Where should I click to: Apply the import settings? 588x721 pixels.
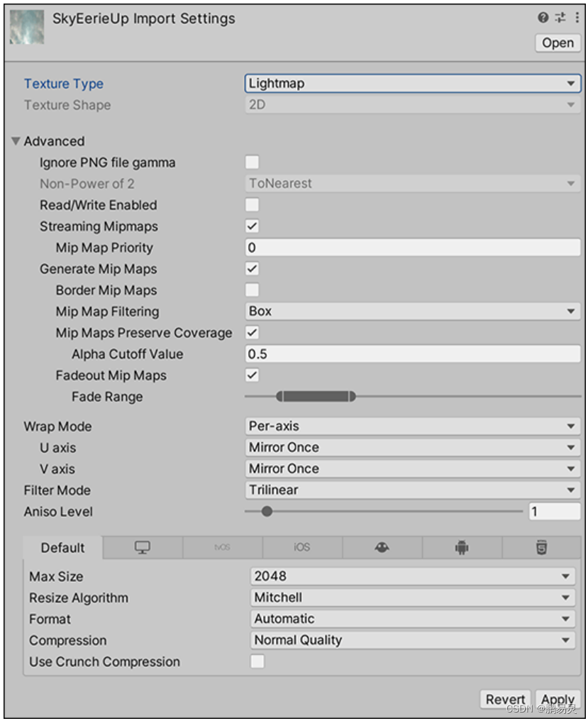click(559, 699)
